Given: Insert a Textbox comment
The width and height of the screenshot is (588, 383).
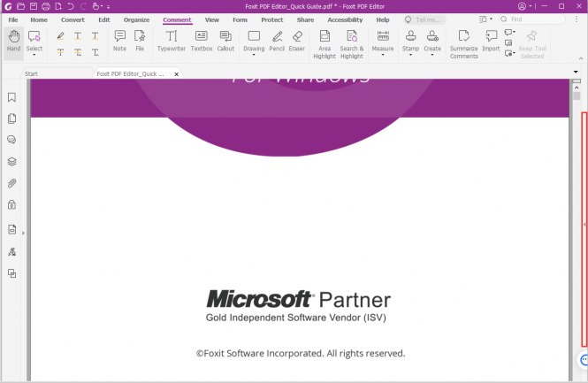Looking at the screenshot, I should (202, 42).
